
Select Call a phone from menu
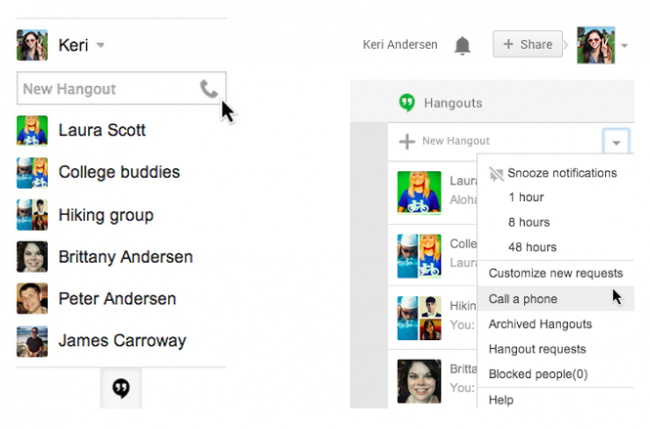[x=523, y=298]
